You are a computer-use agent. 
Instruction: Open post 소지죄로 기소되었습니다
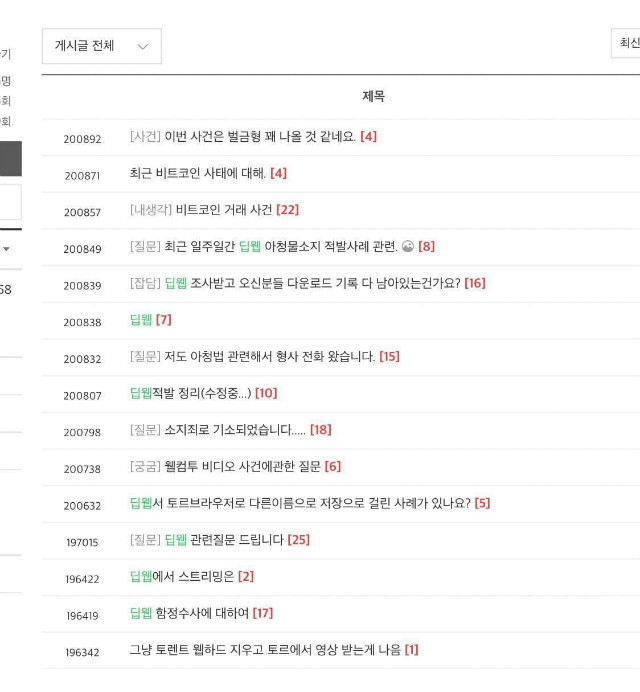click(x=235, y=429)
